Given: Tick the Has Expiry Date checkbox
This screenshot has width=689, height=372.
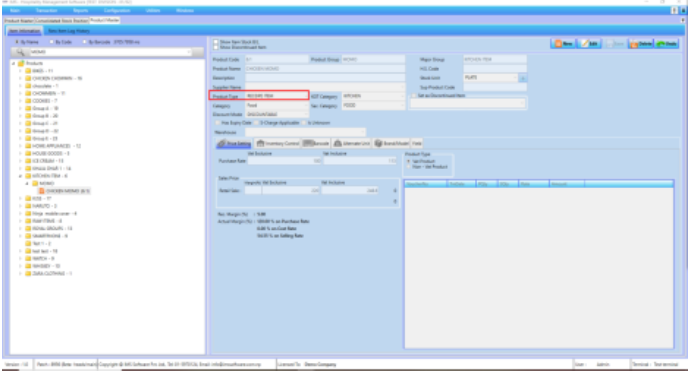Looking at the screenshot, I should tap(218, 123).
